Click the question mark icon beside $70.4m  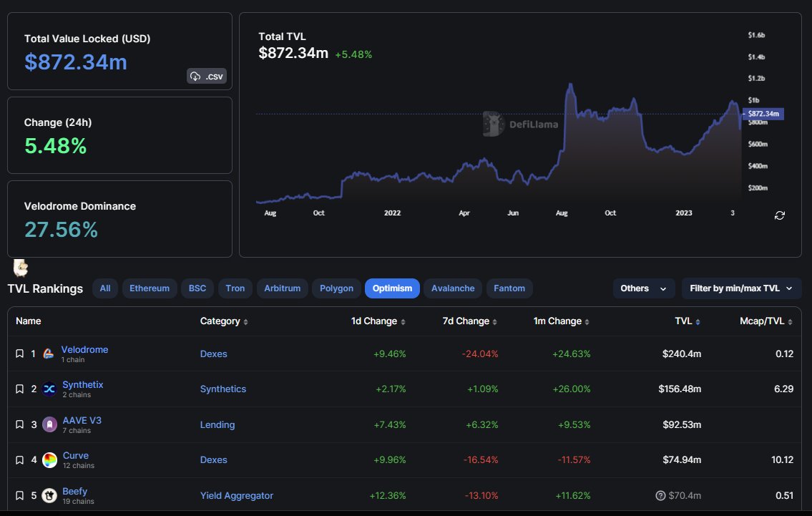pos(660,496)
